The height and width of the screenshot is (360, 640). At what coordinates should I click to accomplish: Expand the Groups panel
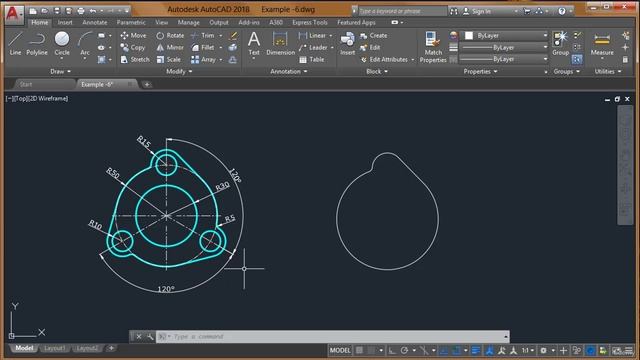567,71
